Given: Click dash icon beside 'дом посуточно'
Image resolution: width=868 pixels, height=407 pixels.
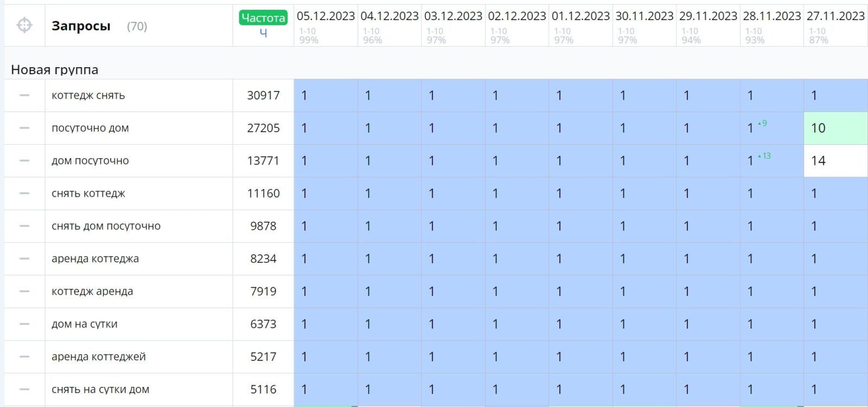Looking at the screenshot, I should tap(24, 160).
